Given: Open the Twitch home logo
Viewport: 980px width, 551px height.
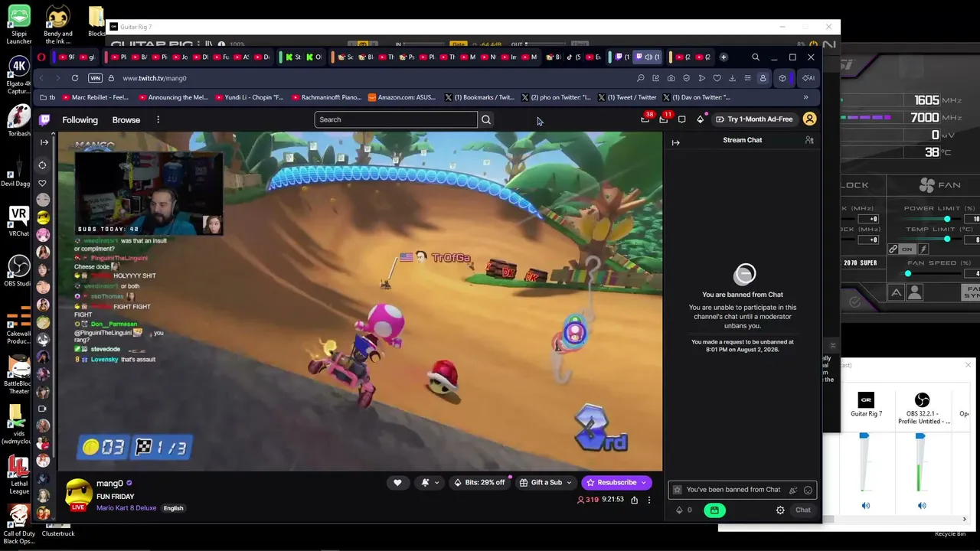Looking at the screenshot, I should point(45,119).
